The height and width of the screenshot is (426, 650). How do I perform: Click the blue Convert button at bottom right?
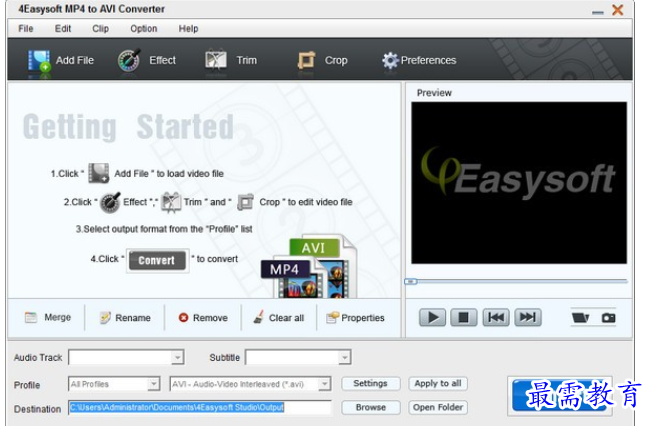[559, 396]
